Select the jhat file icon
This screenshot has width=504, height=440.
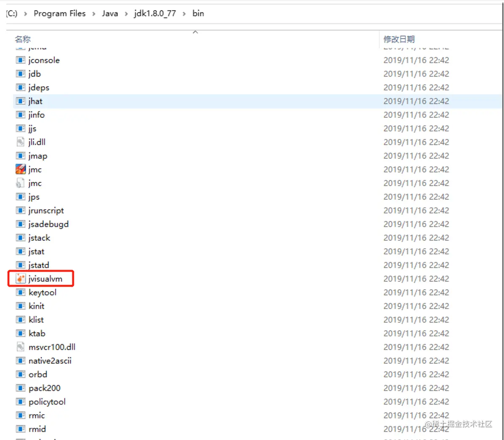(20, 101)
